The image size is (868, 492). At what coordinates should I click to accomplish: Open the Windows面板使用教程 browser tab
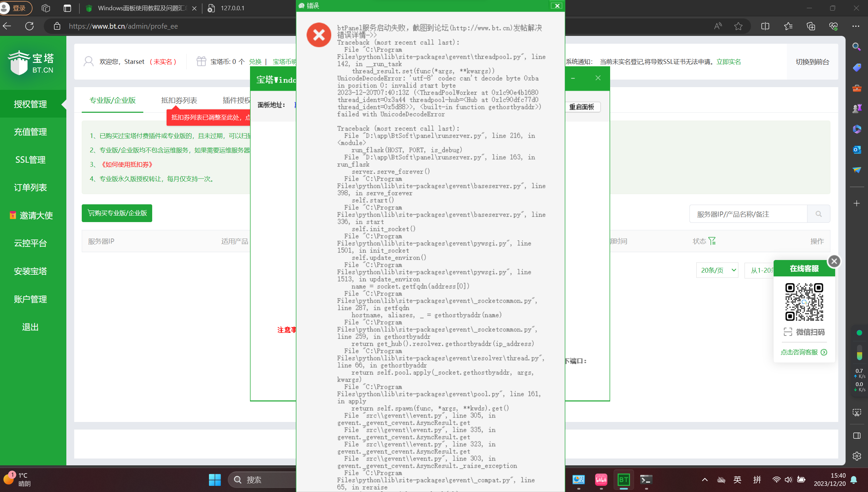(142, 8)
